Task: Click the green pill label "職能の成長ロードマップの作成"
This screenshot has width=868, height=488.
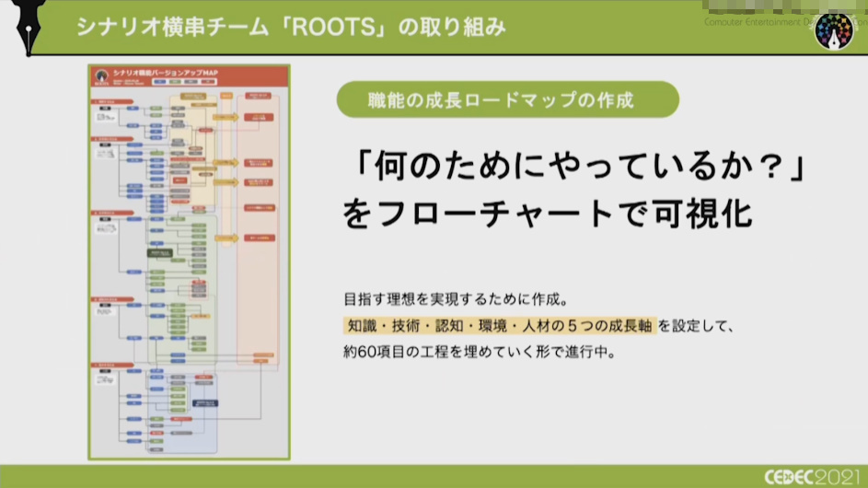Action: coord(507,99)
